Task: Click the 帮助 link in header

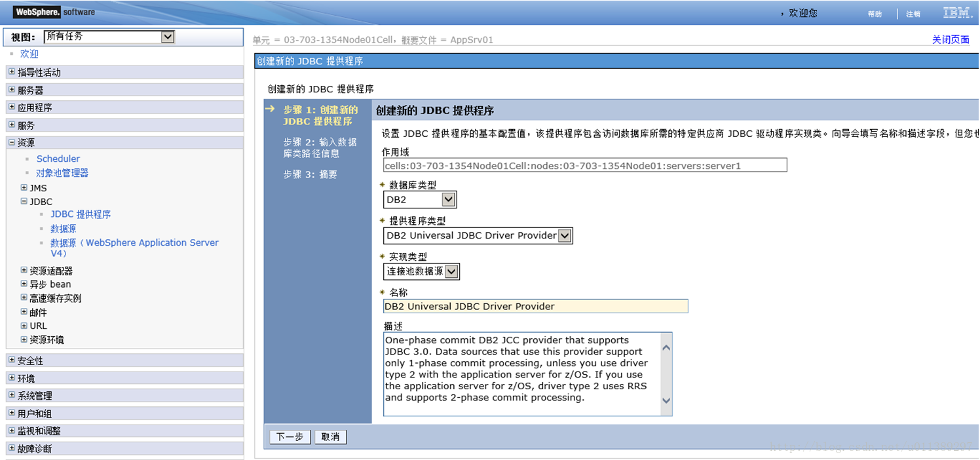Action: [875, 14]
